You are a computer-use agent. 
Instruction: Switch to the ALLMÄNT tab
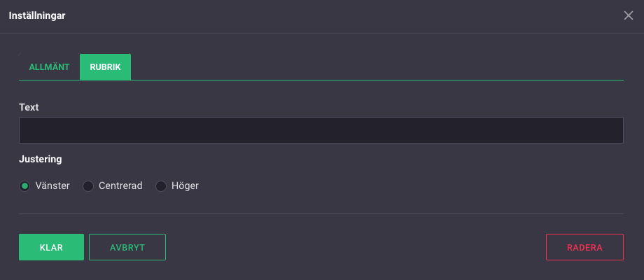pyautogui.click(x=49, y=67)
